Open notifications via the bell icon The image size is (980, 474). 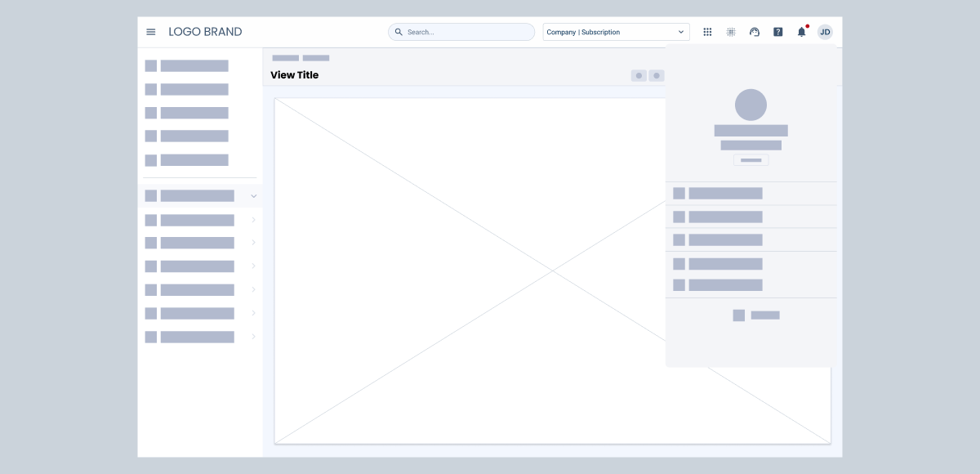point(801,32)
